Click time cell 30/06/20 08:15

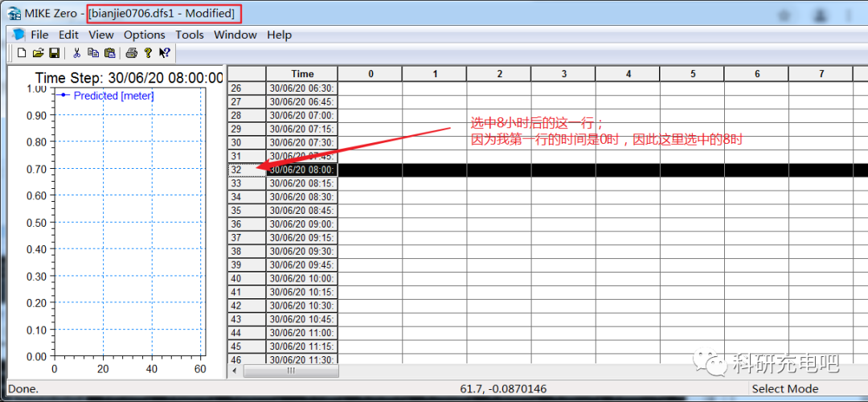302,183
